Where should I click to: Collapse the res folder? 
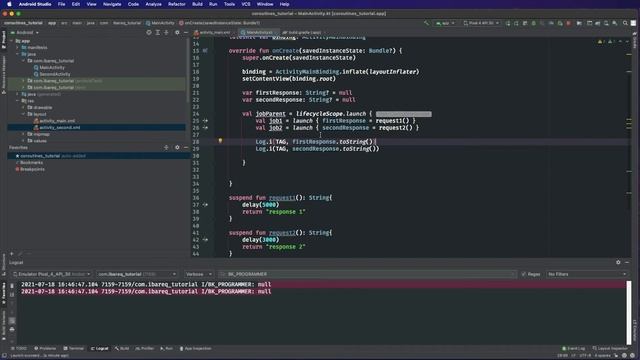pos(18,101)
